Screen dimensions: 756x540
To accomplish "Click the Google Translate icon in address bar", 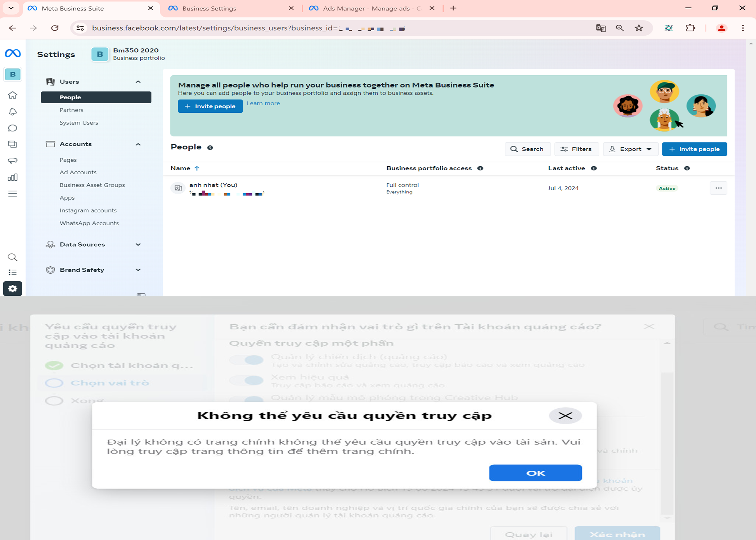I will (x=601, y=28).
